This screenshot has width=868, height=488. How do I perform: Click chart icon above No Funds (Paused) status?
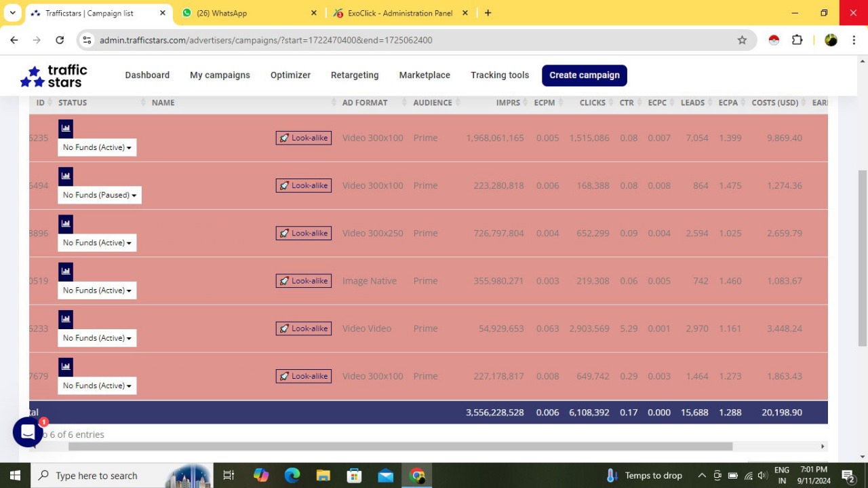pos(66,176)
